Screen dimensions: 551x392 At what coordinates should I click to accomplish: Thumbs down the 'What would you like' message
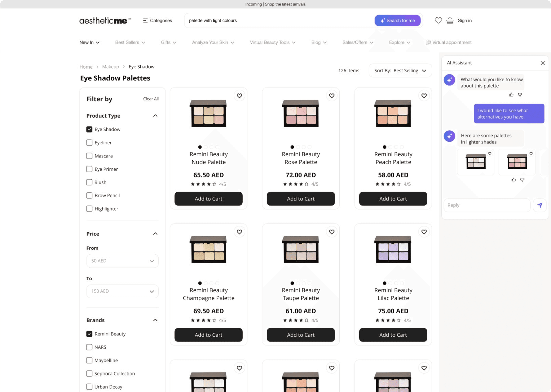[x=520, y=95]
